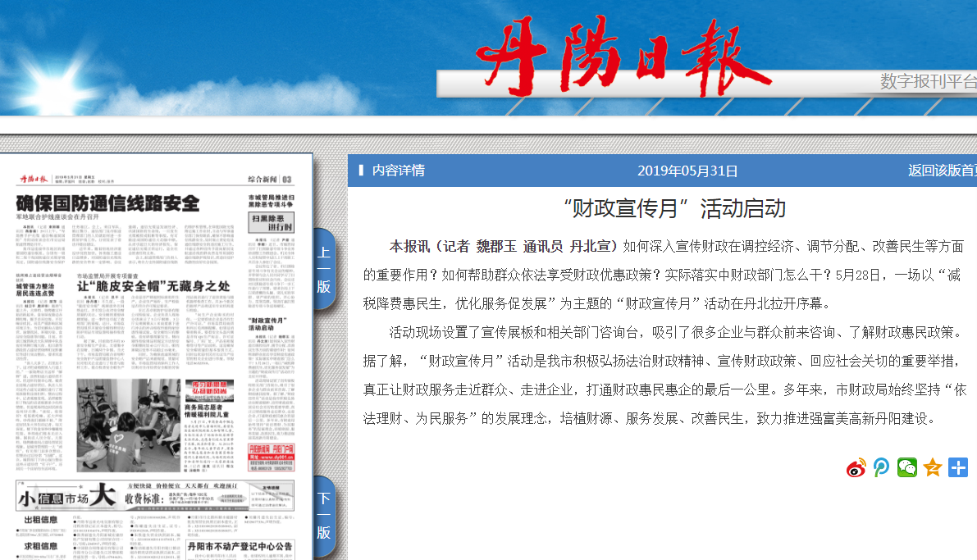Select the 扫黑除恶进行时 box on page
Image resolution: width=977 pixels, height=560 pixels.
click(272, 223)
